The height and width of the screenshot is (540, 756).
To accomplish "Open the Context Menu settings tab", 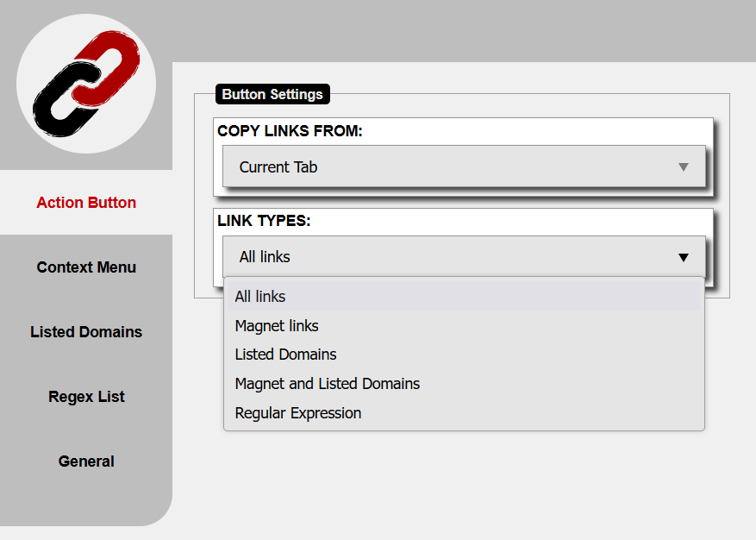I will click(x=86, y=267).
